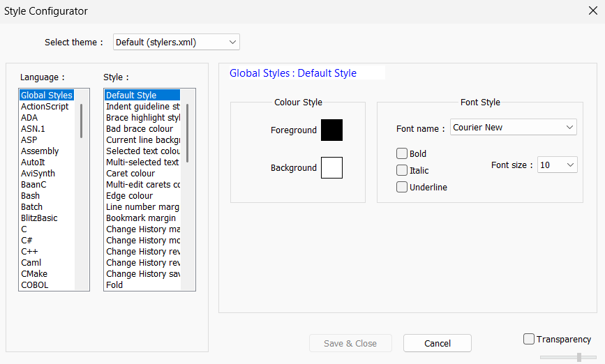Click the Save & Close button
Viewport: 605px width, 364px height.
pos(350,343)
